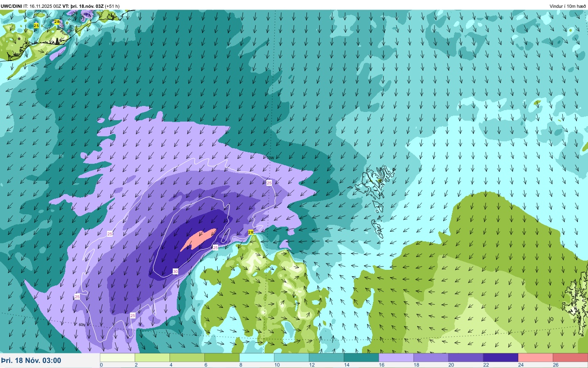Select the 10–12 m/s light teal legend swatch
The height and width of the screenshot is (368, 588).
tap(292, 358)
